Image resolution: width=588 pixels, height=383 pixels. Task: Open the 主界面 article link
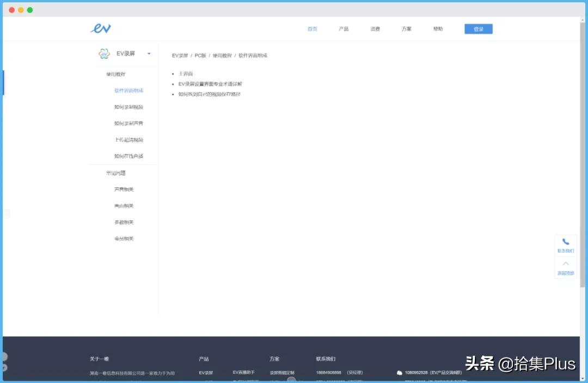click(186, 73)
